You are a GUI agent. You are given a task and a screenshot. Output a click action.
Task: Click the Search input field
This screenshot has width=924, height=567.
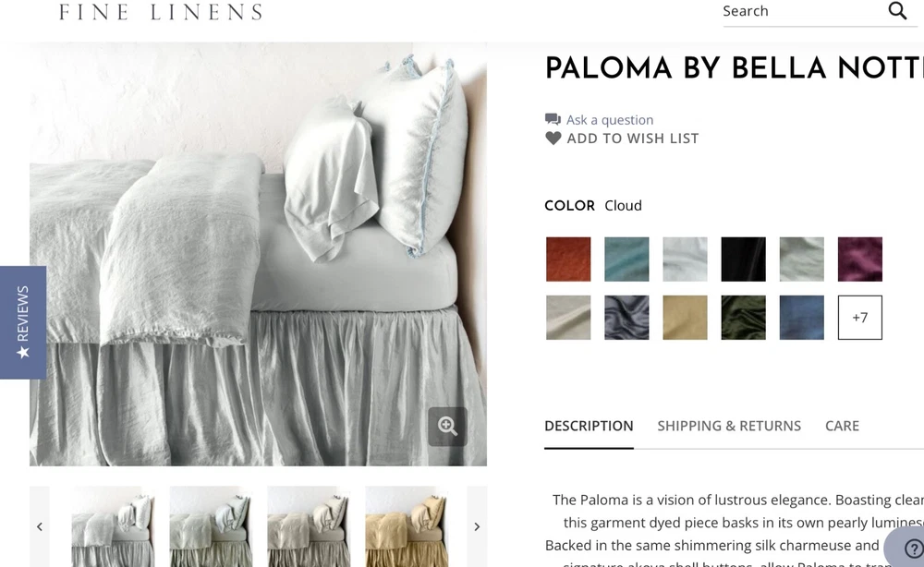click(x=804, y=11)
